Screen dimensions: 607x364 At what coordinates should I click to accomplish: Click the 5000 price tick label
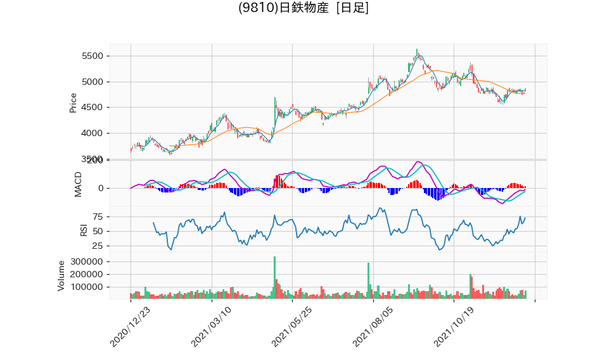click(x=93, y=82)
